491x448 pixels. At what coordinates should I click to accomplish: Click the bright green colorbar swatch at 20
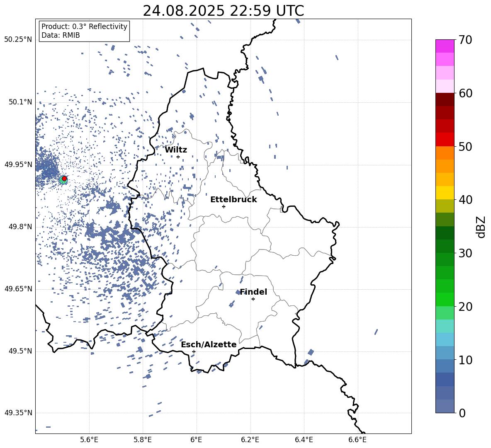pos(445,299)
